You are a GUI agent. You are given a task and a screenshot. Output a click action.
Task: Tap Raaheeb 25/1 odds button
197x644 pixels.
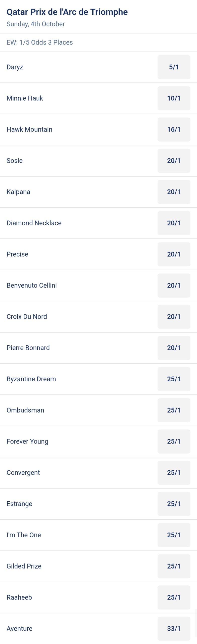tap(174, 597)
